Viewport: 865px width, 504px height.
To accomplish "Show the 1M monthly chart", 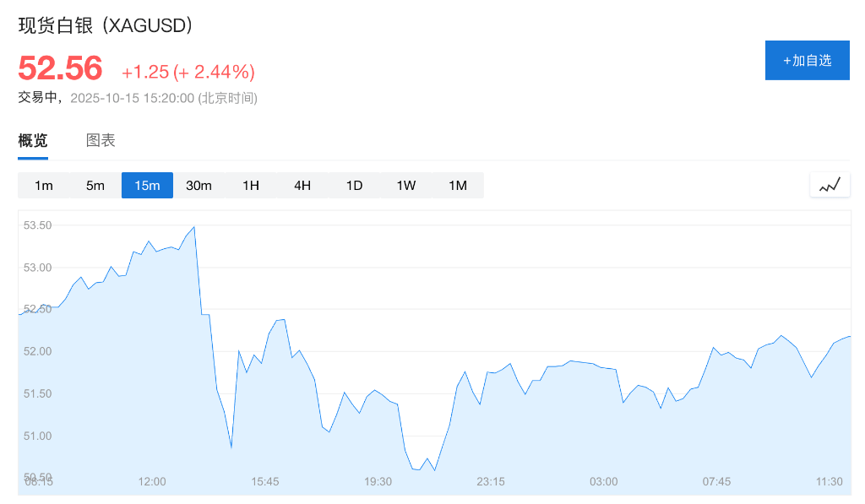I will (x=458, y=186).
